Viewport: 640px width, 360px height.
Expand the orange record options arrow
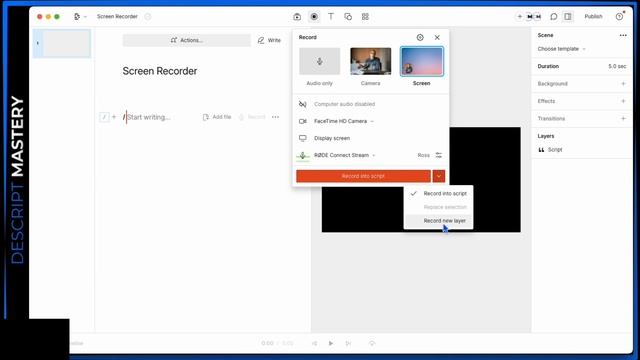[439, 176]
